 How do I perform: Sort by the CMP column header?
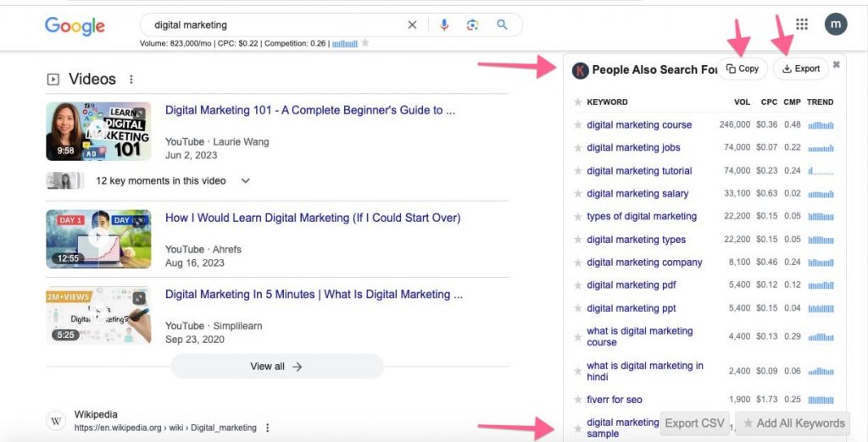[793, 102]
